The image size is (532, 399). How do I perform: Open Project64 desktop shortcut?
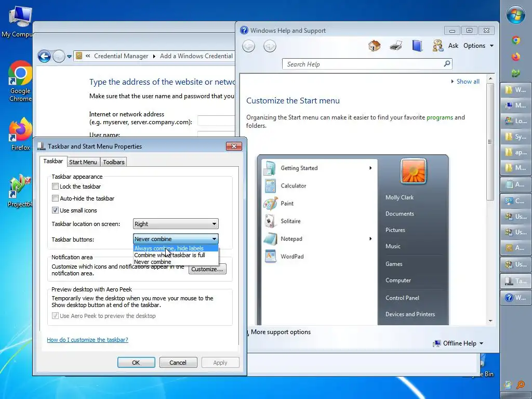coord(20,191)
